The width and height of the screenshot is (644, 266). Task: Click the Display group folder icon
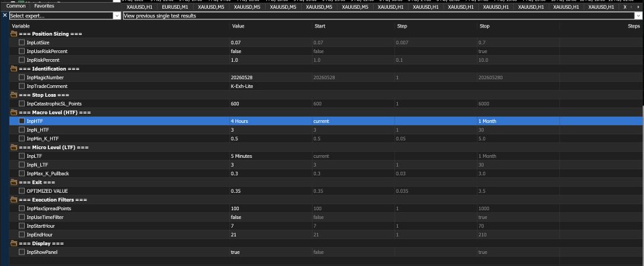coord(13,243)
